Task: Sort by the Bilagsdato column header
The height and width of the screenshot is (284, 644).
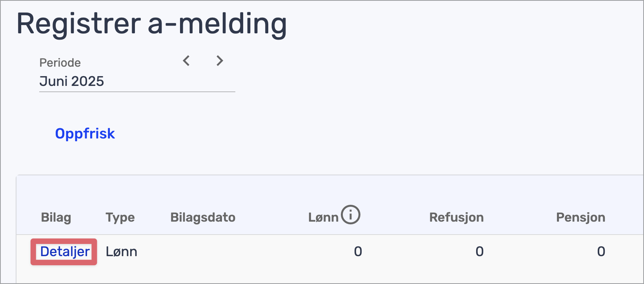Action: coord(203,217)
